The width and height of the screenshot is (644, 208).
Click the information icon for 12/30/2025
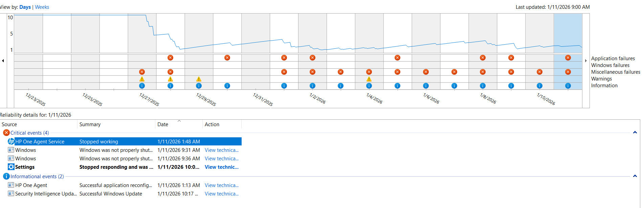coord(227,86)
